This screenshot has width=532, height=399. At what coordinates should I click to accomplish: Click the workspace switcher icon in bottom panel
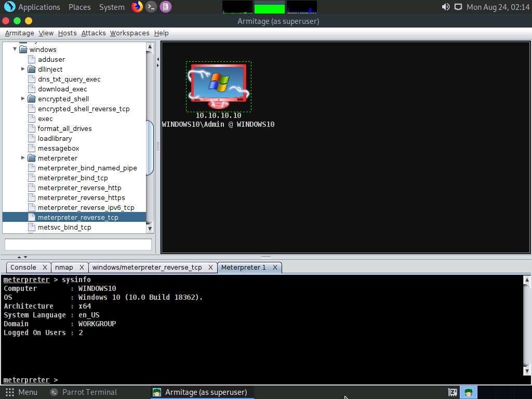click(x=453, y=393)
